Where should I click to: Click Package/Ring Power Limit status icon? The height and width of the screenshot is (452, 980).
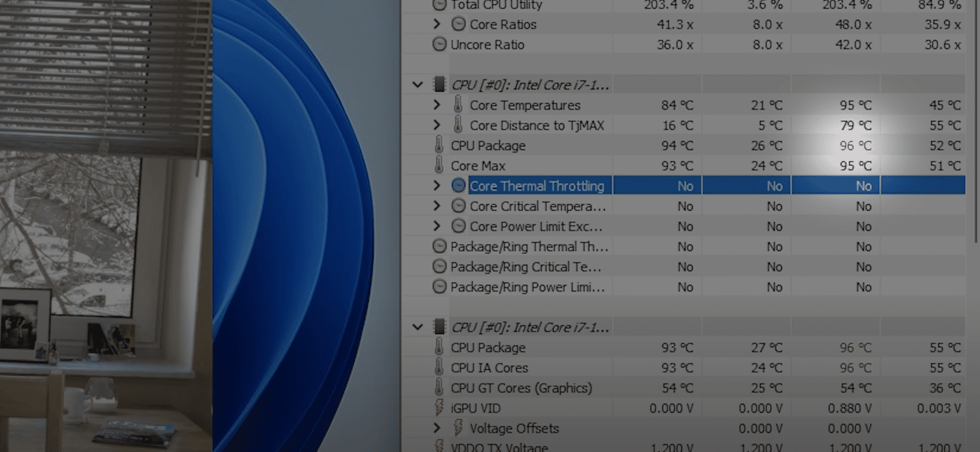pyautogui.click(x=439, y=287)
